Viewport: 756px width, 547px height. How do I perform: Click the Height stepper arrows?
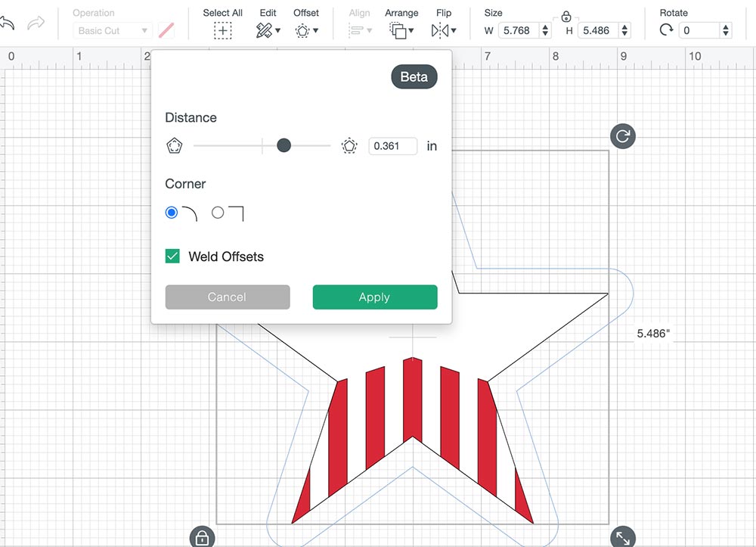625,30
